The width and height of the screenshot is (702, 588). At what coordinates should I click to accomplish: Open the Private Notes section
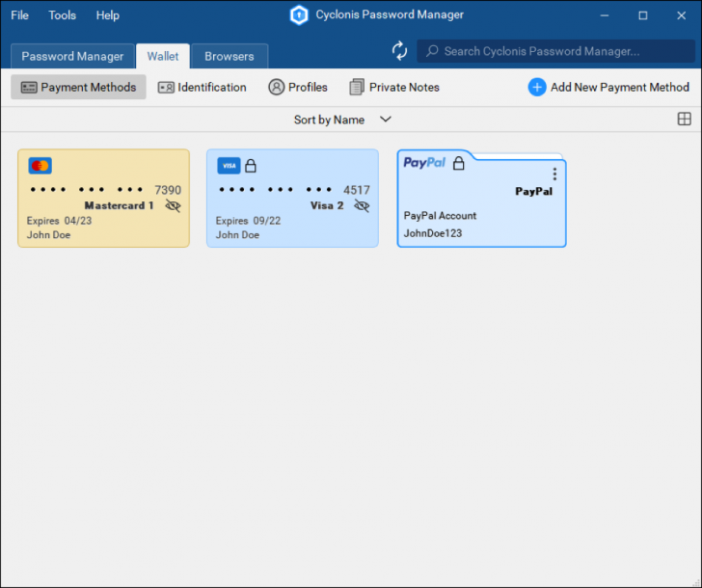(x=394, y=87)
